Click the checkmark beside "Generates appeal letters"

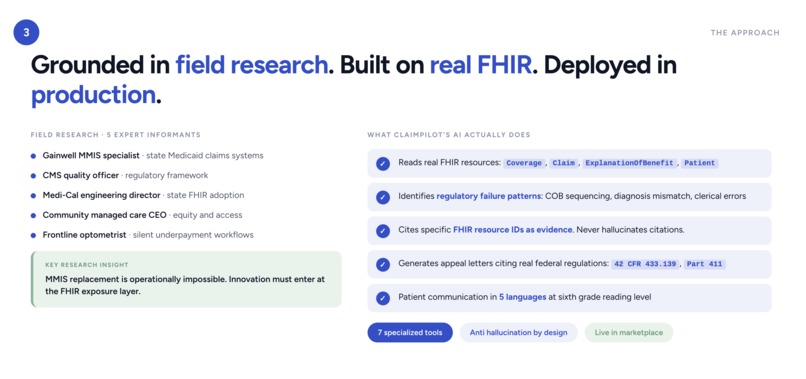[x=382, y=264]
